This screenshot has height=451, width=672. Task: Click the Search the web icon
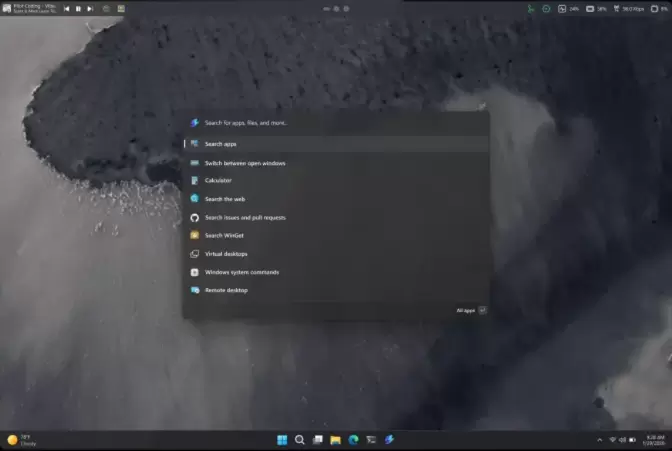[195, 199]
